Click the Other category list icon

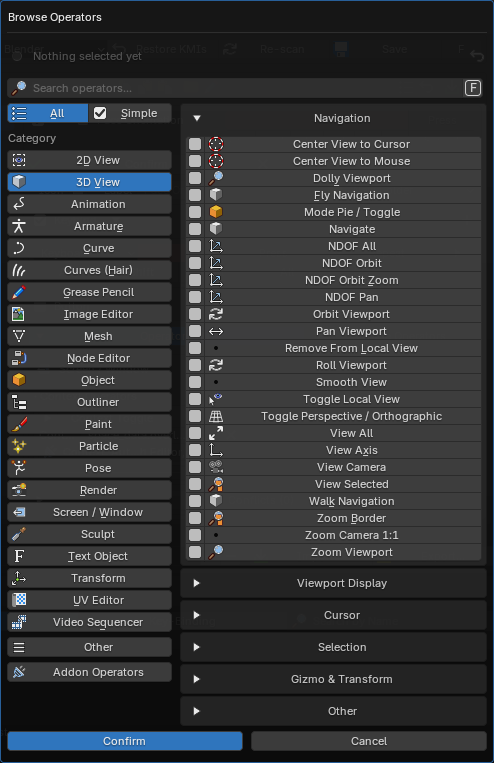(x=19, y=647)
